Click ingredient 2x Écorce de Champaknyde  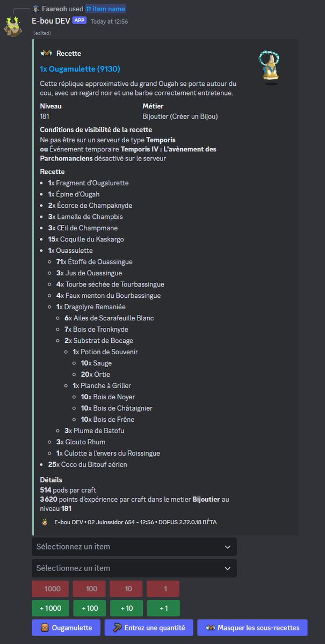pyautogui.click(x=90, y=206)
